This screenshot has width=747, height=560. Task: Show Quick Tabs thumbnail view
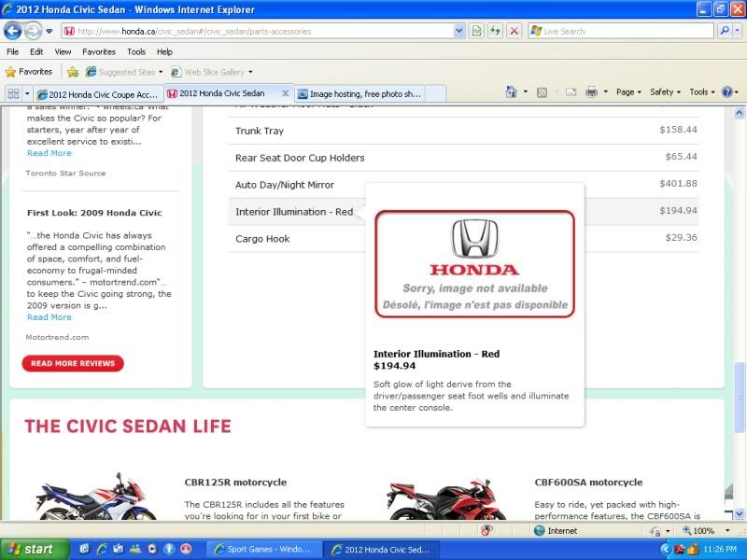(13, 94)
